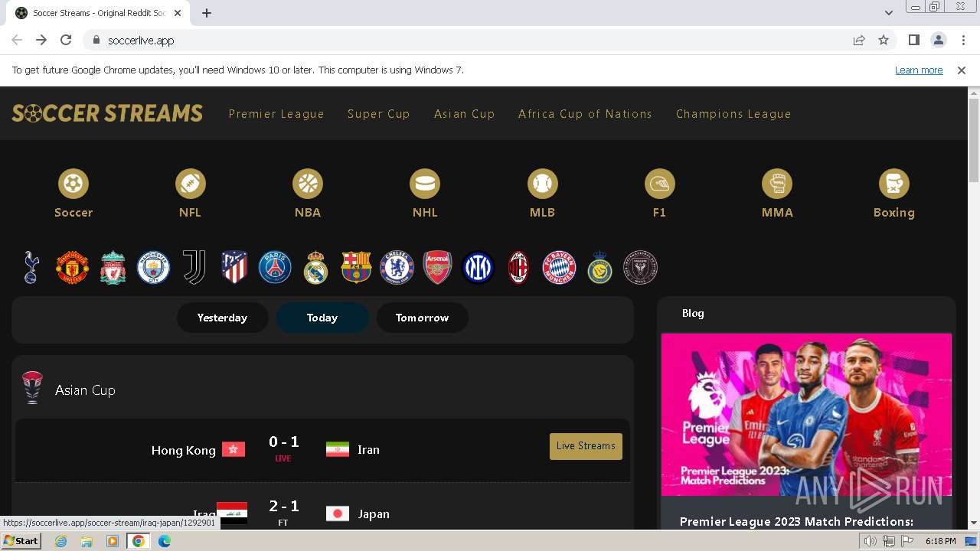980x551 pixels.
Task: Bookmark this page with star icon
Action: click(x=884, y=41)
